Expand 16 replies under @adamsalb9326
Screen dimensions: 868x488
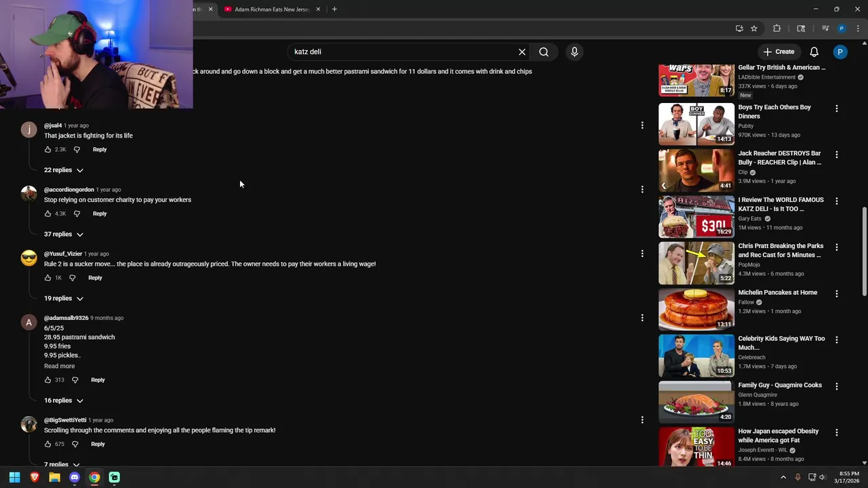coord(64,401)
